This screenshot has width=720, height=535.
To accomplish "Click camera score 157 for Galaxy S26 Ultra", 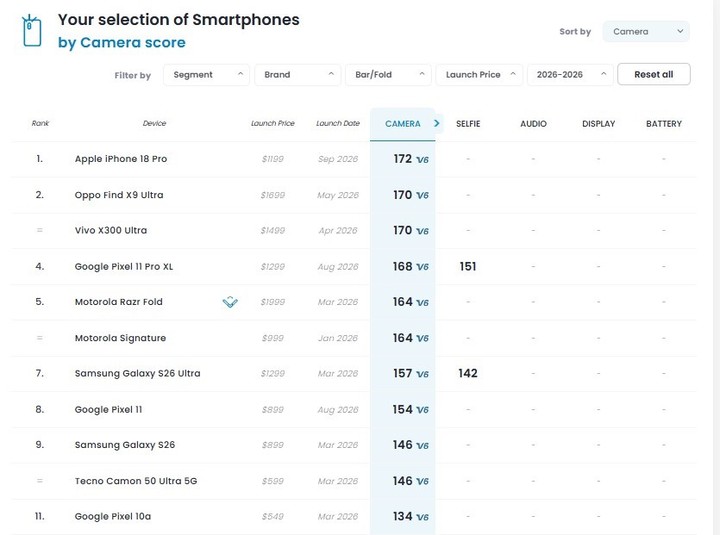I will [403, 373].
